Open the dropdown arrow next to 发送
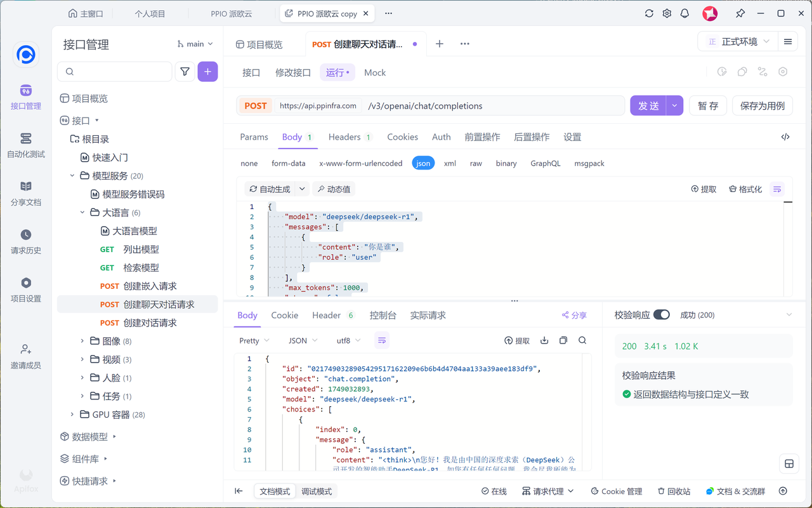Screen dimensions: 812x508 click(x=674, y=106)
